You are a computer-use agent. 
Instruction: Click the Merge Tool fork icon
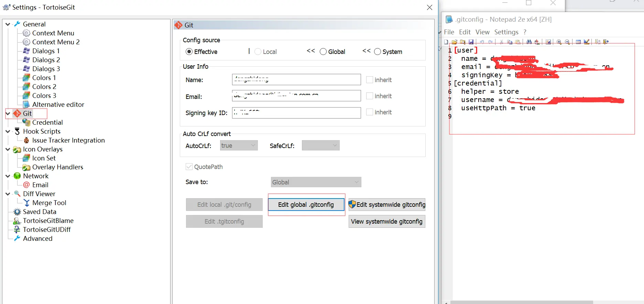26,203
